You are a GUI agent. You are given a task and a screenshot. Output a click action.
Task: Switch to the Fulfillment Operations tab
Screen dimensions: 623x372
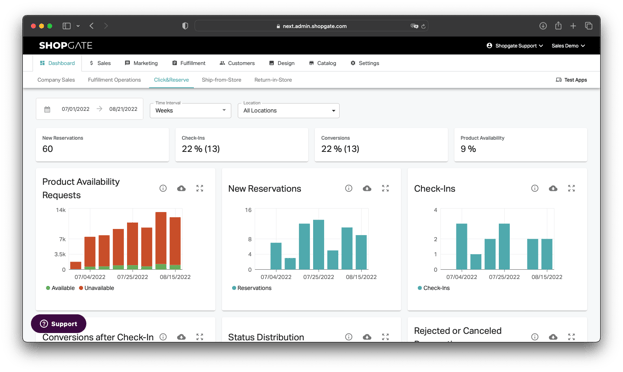point(114,80)
